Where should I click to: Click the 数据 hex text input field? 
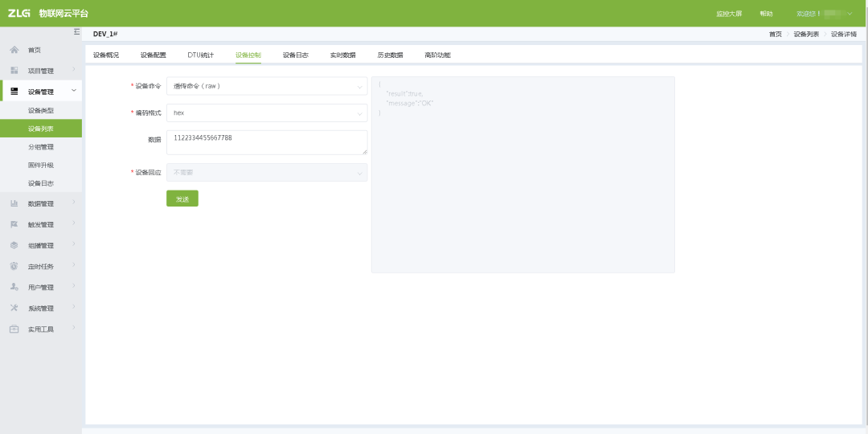pyautogui.click(x=267, y=142)
